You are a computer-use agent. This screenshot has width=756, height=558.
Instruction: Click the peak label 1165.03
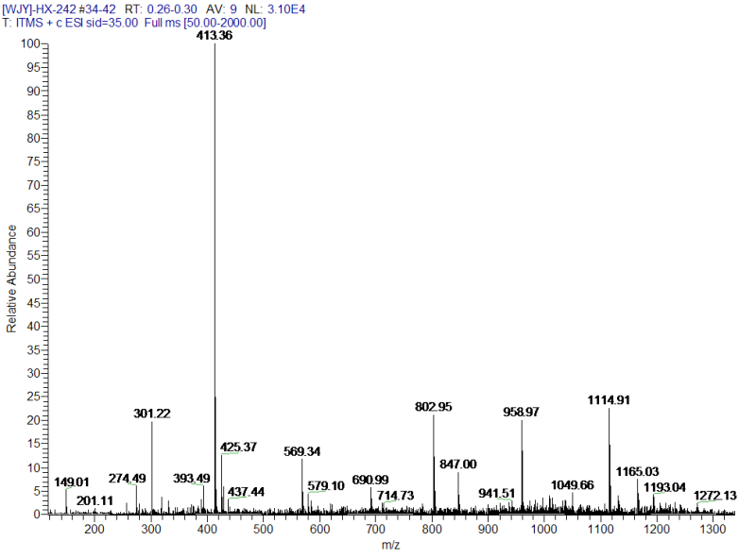coord(637,471)
